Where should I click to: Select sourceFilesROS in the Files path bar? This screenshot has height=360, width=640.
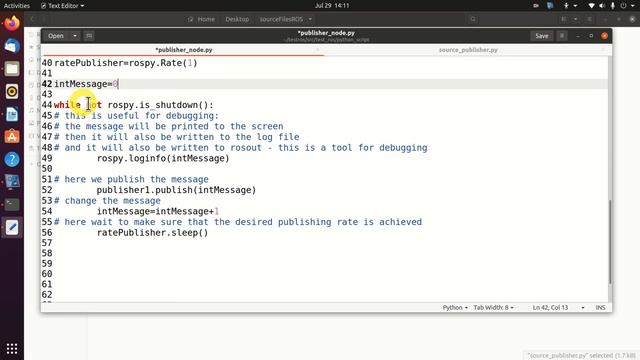coord(281,19)
